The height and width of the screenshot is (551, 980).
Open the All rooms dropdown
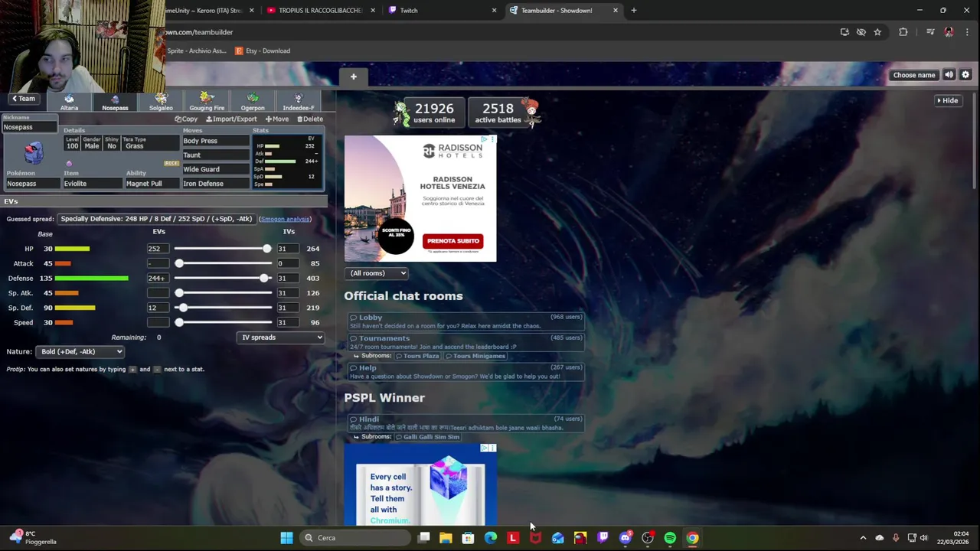coord(377,273)
